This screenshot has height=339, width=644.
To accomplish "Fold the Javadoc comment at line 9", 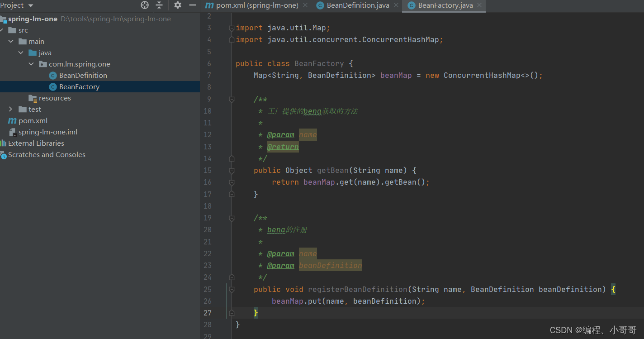I will pyautogui.click(x=232, y=99).
